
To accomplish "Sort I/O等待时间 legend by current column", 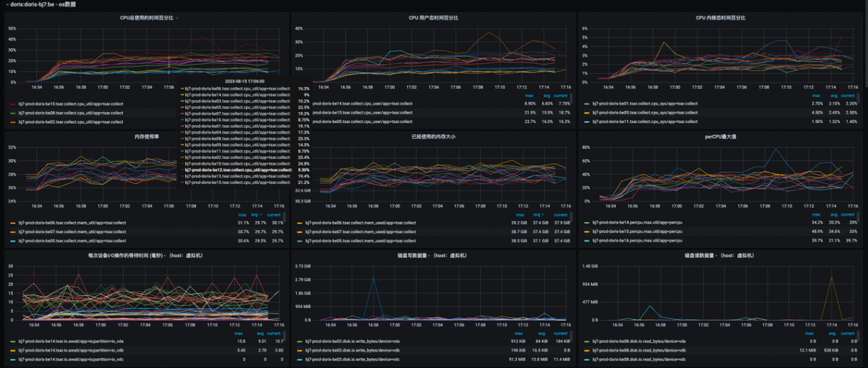I will point(274,333).
